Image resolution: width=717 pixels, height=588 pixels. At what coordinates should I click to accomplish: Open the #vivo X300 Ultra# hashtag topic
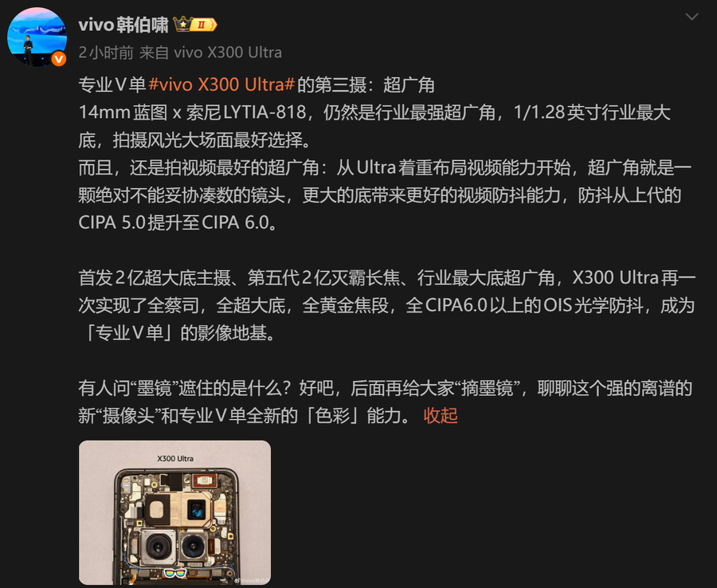point(221,85)
